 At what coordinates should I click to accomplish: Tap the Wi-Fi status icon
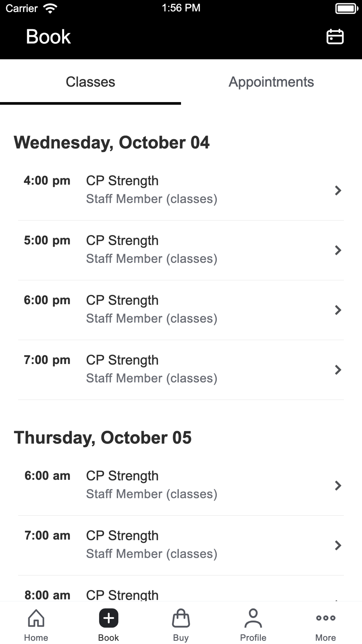[50, 8]
